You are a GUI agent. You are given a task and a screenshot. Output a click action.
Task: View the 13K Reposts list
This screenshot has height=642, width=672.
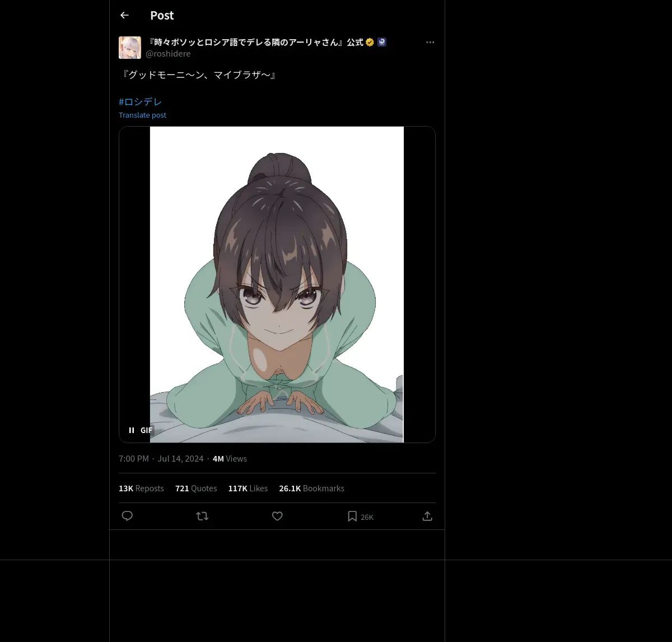(141, 489)
